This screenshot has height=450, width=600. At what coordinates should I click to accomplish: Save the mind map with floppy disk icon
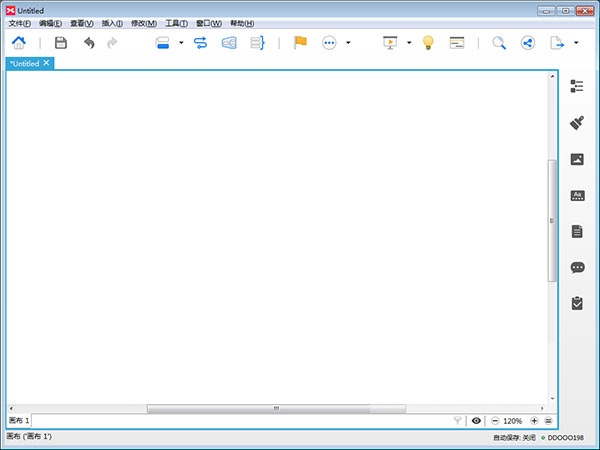pos(61,43)
